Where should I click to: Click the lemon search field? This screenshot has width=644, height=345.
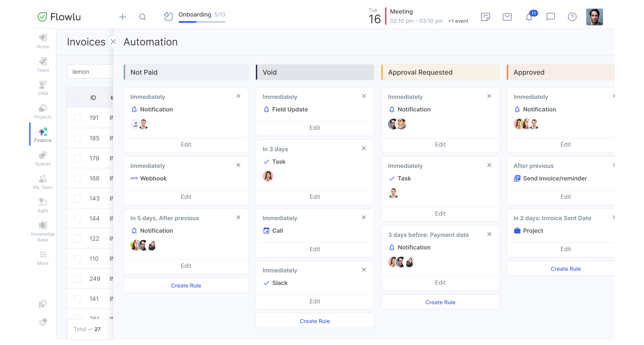coord(90,72)
